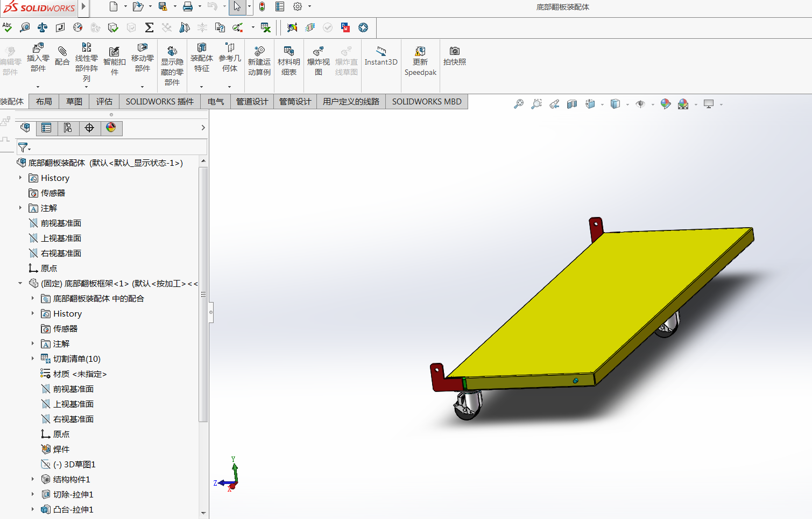Click the feature tree scrollbar down arrow
This screenshot has height=519, width=812.
click(x=203, y=513)
